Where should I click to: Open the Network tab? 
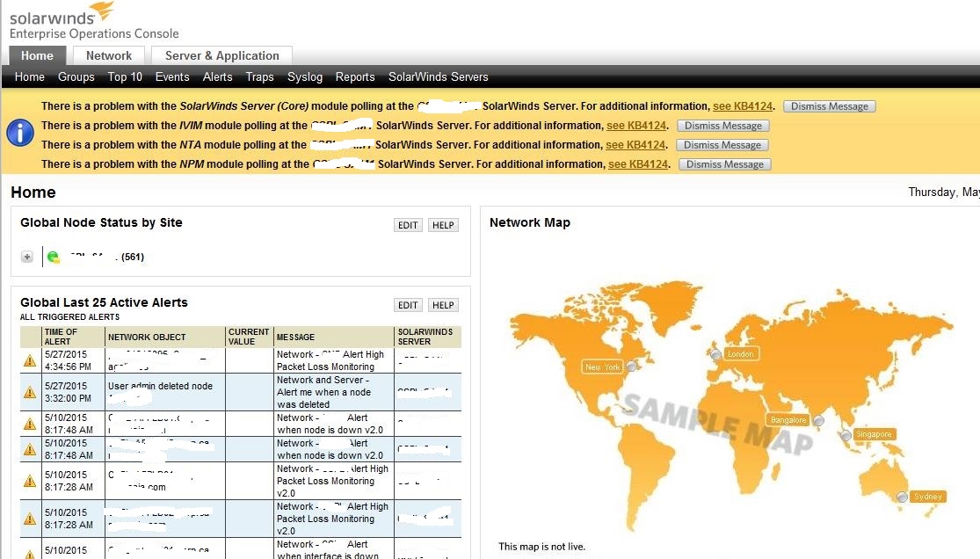click(x=109, y=55)
